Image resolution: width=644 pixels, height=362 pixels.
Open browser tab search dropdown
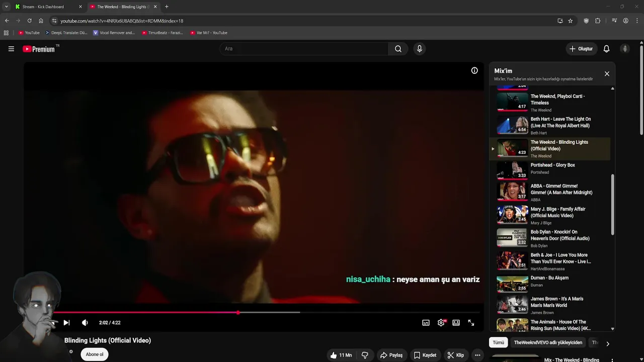click(6, 7)
